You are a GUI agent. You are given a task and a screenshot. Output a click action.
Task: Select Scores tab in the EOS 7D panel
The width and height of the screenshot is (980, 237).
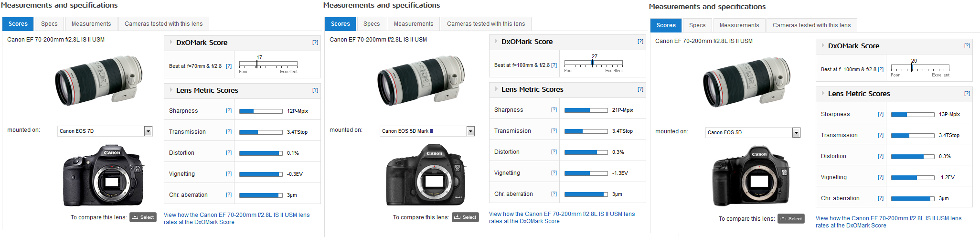point(18,24)
